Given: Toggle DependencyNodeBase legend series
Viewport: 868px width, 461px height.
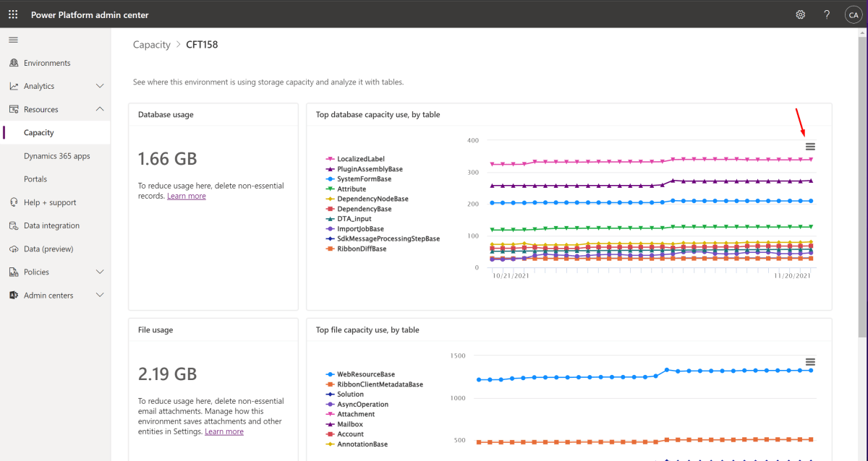Looking at the screenshot, I should coord(367,199).
